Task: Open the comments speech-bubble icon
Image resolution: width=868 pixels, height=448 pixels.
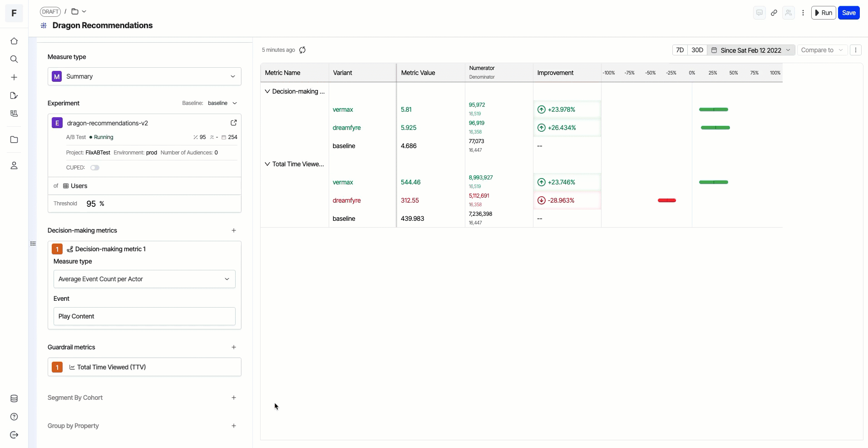Action: 759,13
